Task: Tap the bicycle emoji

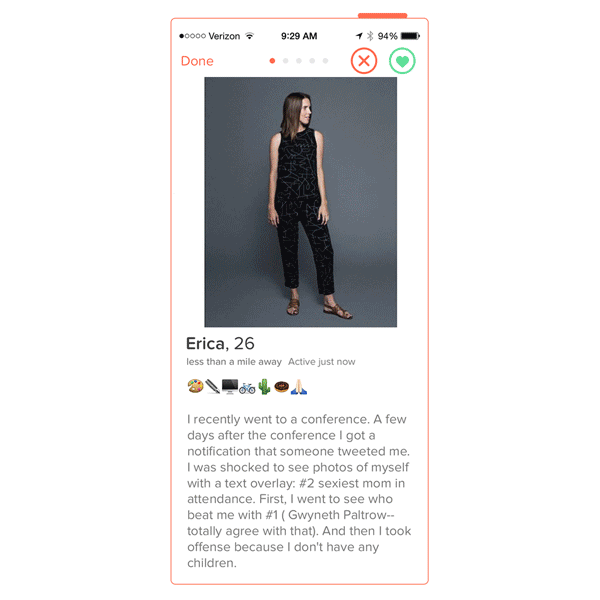Action: pos(247,388)
